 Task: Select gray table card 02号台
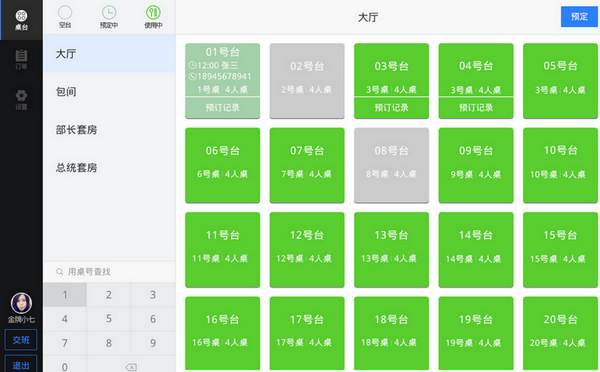click(307, 81)
